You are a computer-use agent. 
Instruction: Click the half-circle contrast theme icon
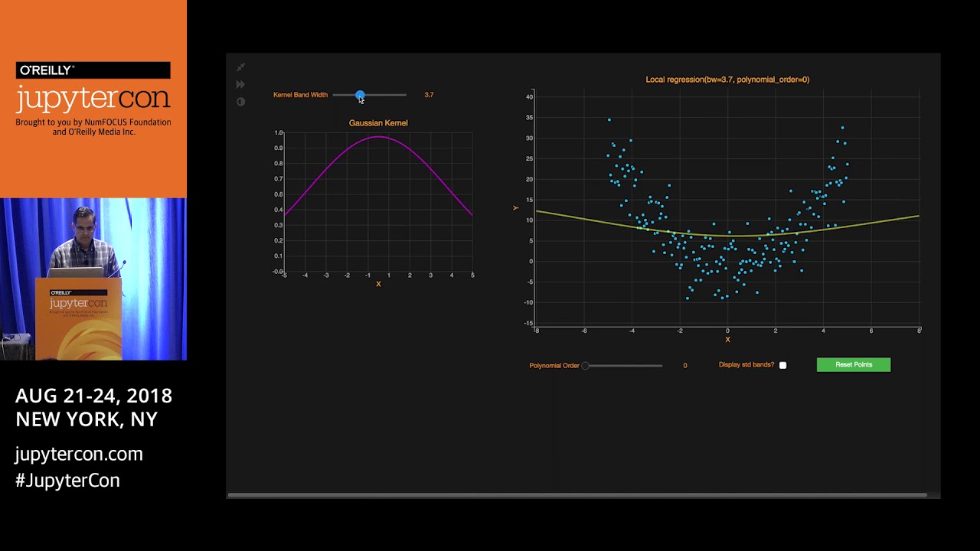[240, 102]
